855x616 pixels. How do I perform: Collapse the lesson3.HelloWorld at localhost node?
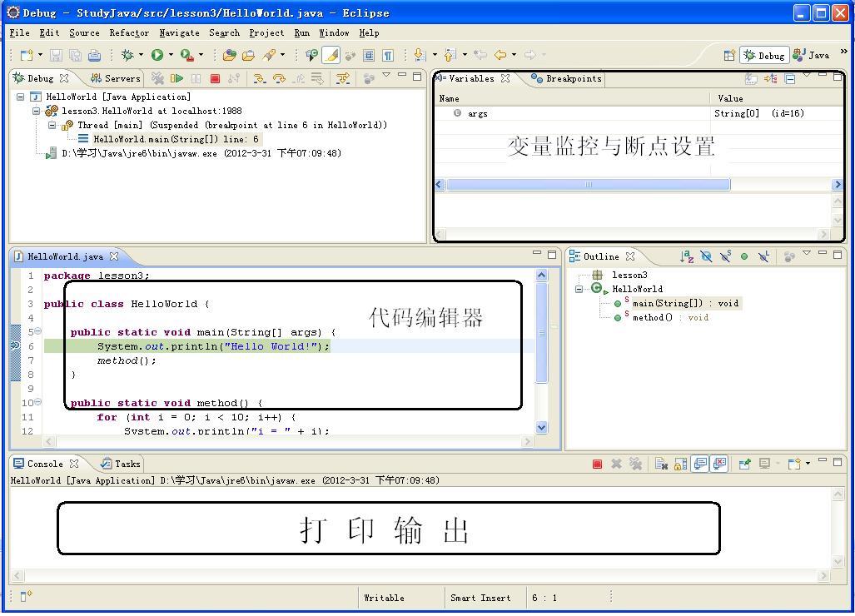pos(36,112)
